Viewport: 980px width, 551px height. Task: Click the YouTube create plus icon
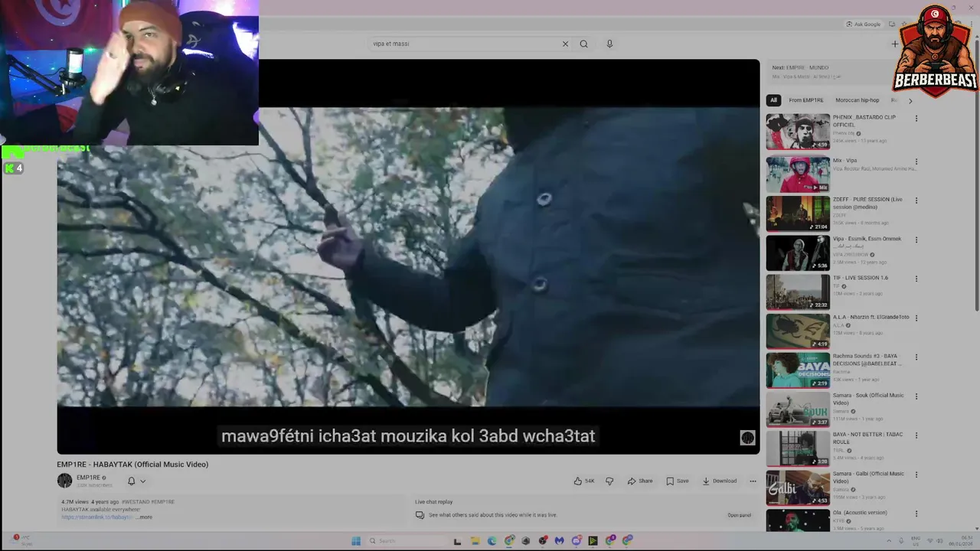click(894, 44)
